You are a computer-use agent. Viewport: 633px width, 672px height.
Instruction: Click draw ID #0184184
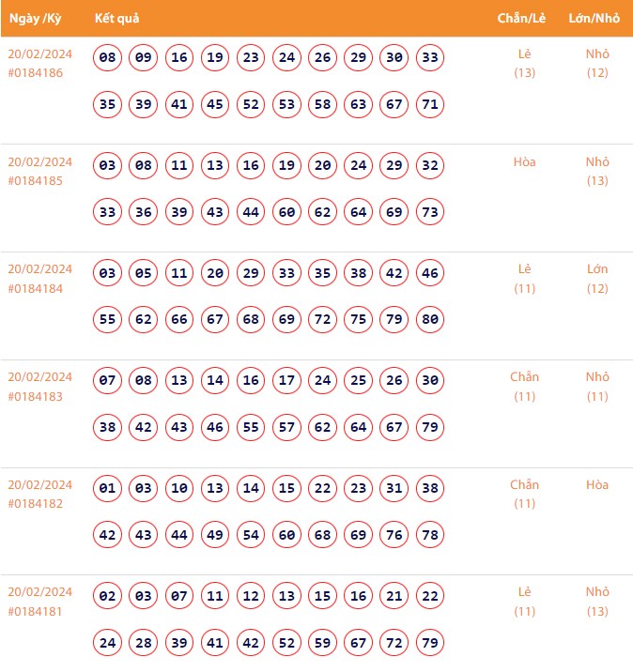[36, 289]
